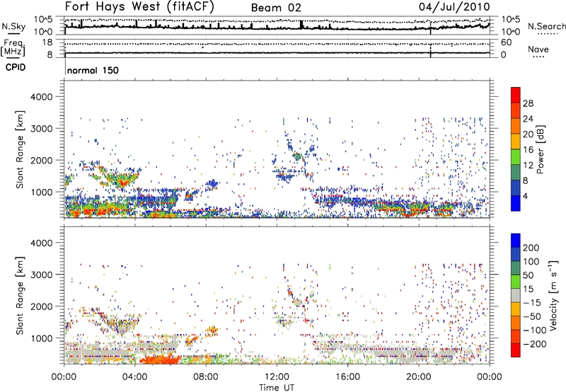
Task: Click the 'Fort Hays West (fitACF)' title
Action: (139, 6)
